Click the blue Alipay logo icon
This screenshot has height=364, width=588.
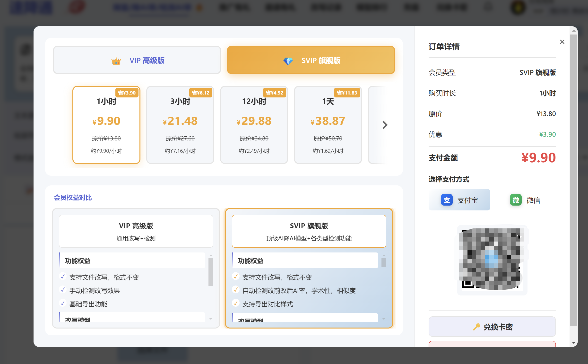point(446,200)
